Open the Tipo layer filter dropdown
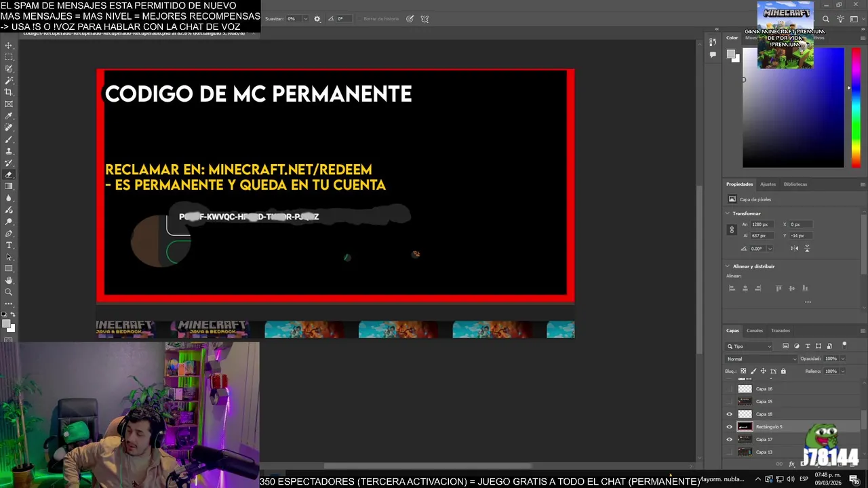868x488 pixels. point(750,346)
